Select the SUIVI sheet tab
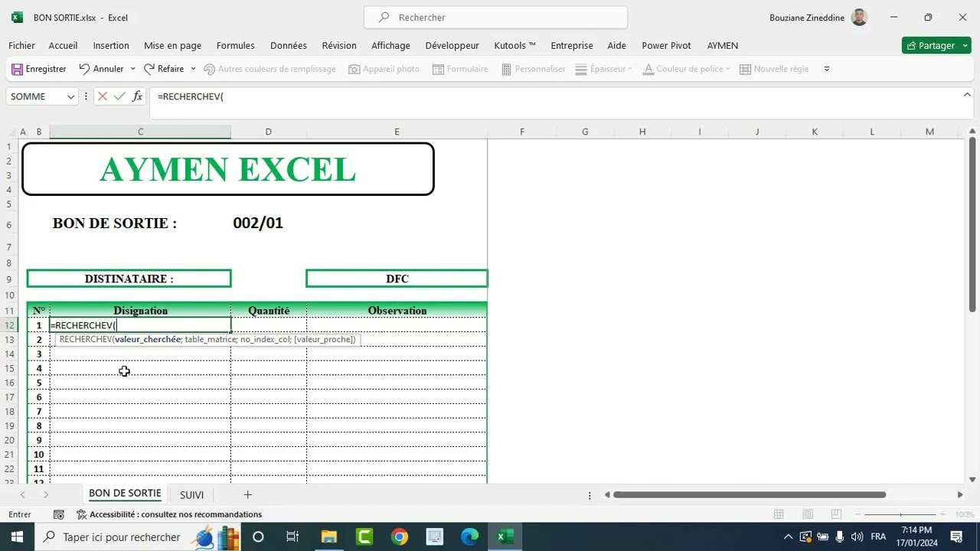Viewport: 980px width, 551px height. pos(191,495)
